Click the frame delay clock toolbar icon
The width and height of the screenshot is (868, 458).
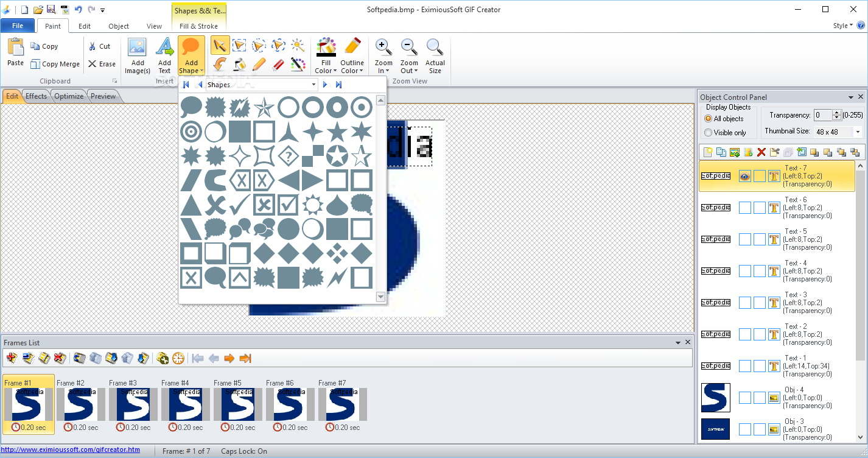point(178,358)
